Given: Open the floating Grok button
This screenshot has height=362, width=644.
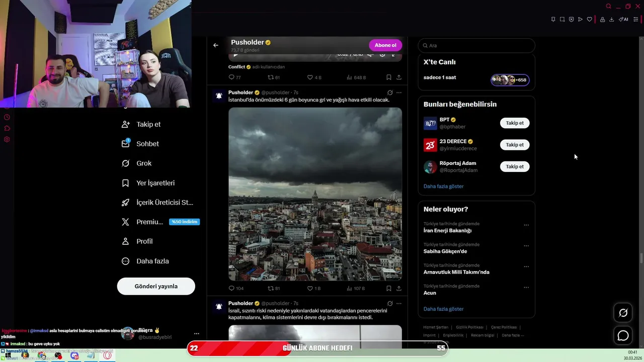Looking at the screenshot, I should click(623, 313).
